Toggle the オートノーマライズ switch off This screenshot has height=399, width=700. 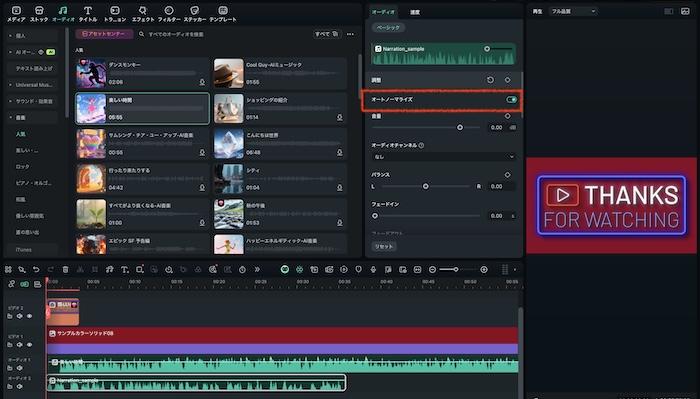(x=512, y=100)
